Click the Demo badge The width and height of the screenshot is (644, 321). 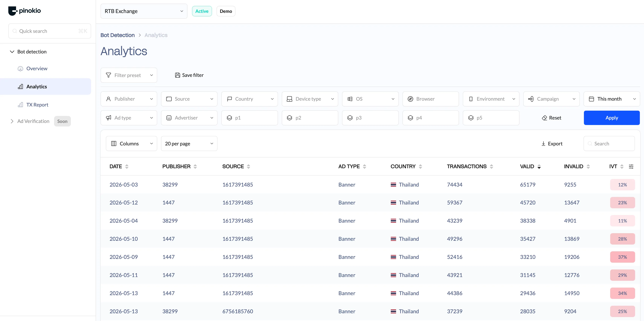point(226,11)
